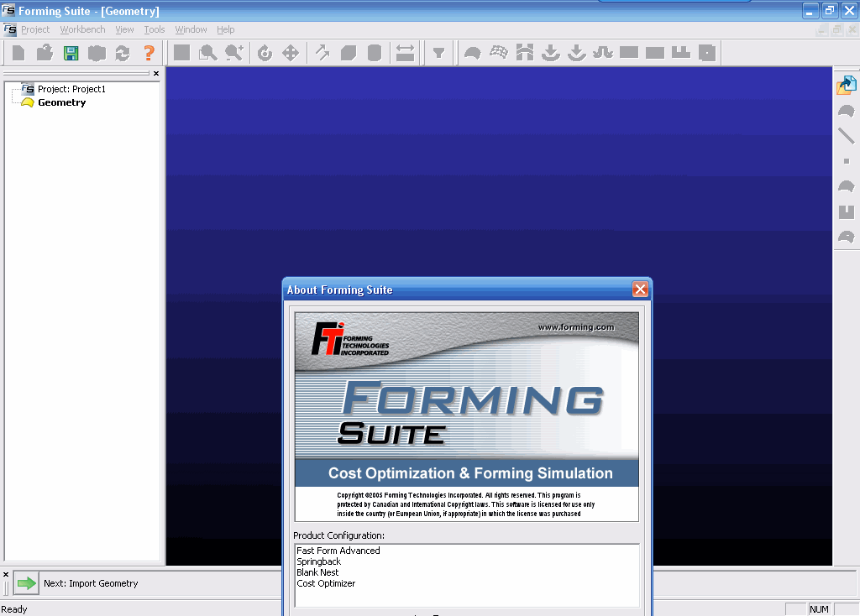Click the line tool icon in right sidebar
This screenshot has height=616, width=860.
(847, 135)
